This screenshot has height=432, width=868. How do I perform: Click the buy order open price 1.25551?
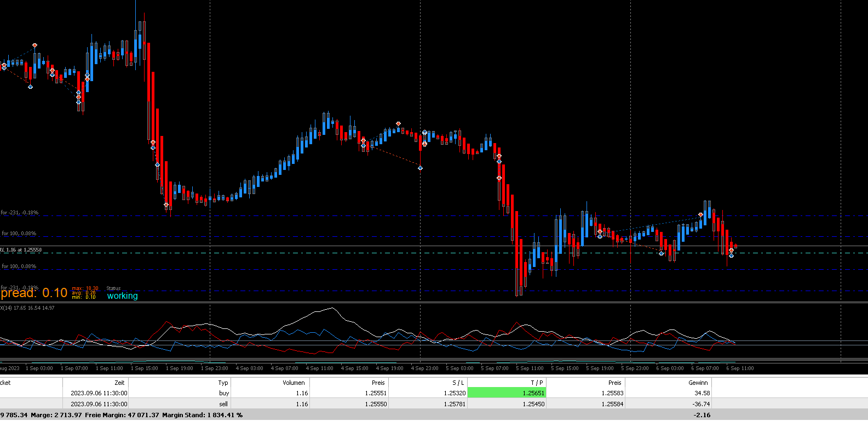point(376,393)
